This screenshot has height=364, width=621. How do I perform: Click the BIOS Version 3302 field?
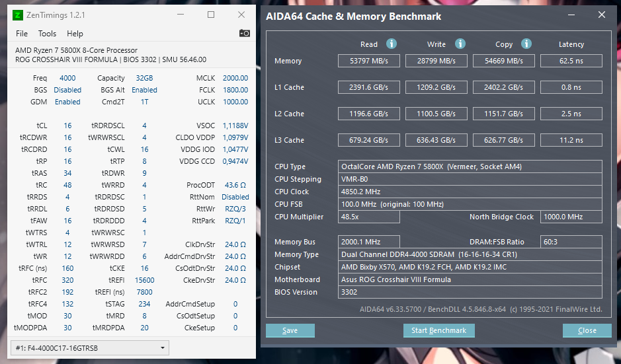pos(470,292)
